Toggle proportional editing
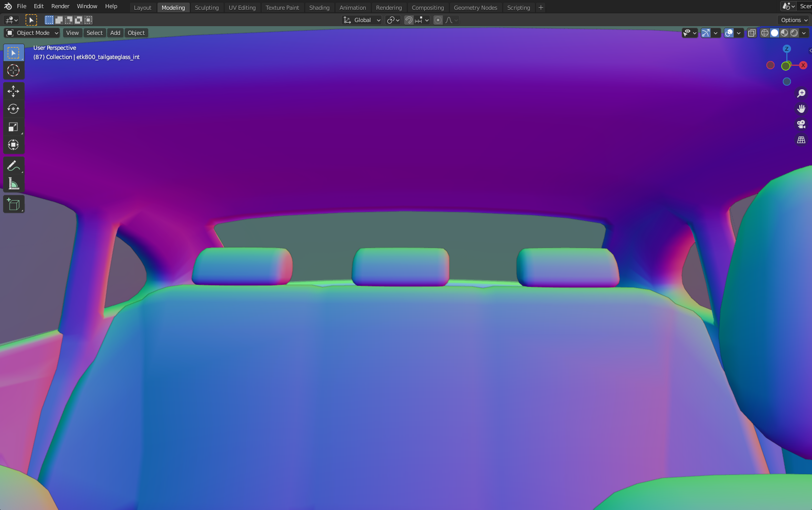 [x=438, y=20]
